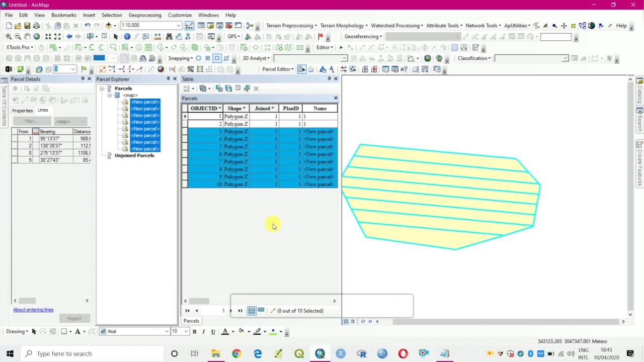
Task: Click the Windows search box
Action: coord(93,353)
